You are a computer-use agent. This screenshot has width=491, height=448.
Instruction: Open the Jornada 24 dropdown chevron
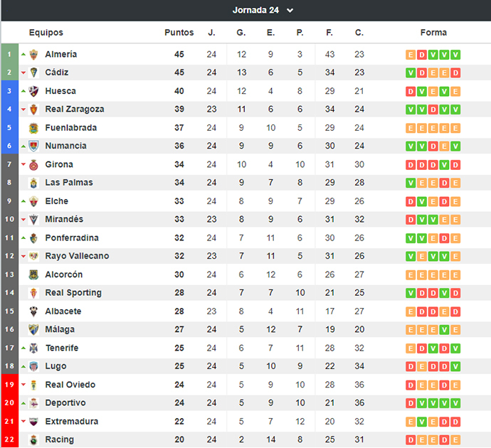point(290,11)
